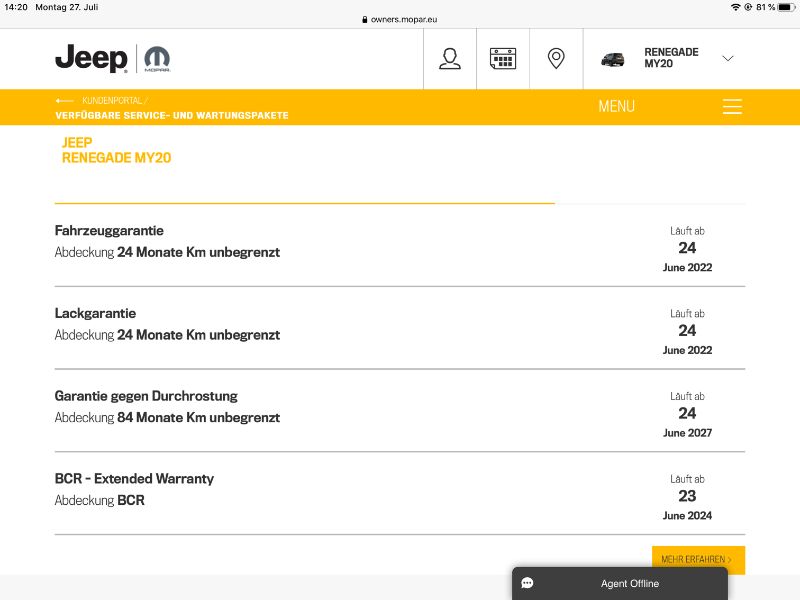Open the dealer location pin icon

tap(556, 58)
